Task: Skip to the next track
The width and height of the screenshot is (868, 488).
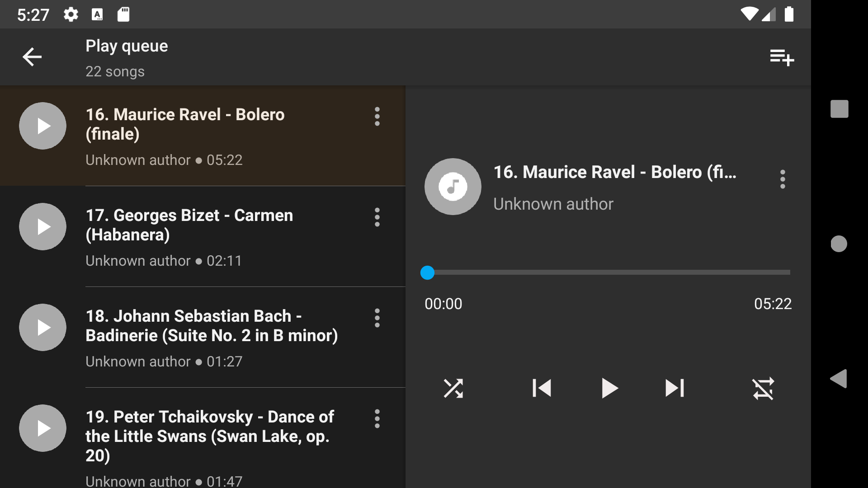Action: click(x=674, y=388)
